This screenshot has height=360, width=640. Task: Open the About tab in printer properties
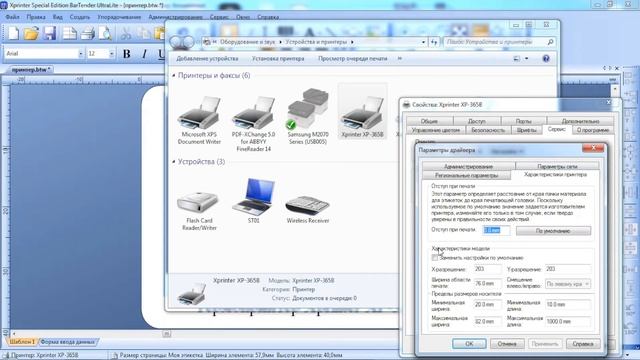593,130
